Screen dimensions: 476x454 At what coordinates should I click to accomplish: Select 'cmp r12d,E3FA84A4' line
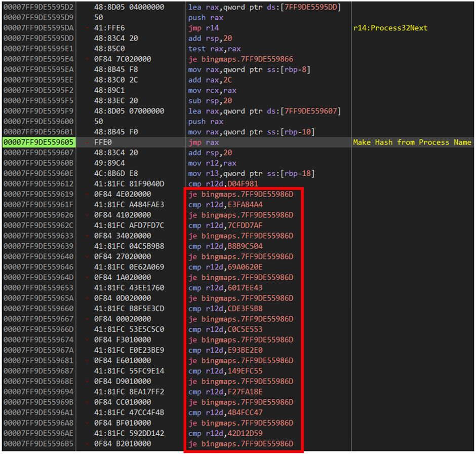(x=225, y=205)
